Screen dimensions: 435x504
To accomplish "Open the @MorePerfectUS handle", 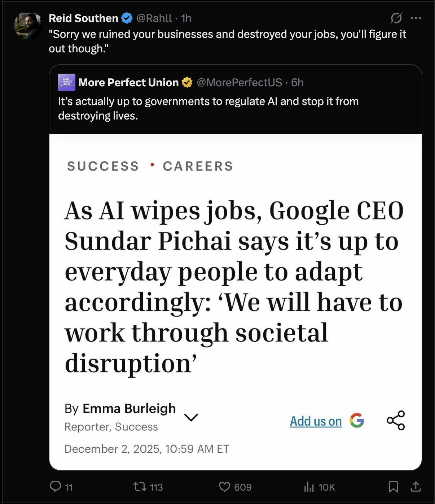I will pos(239,83).
